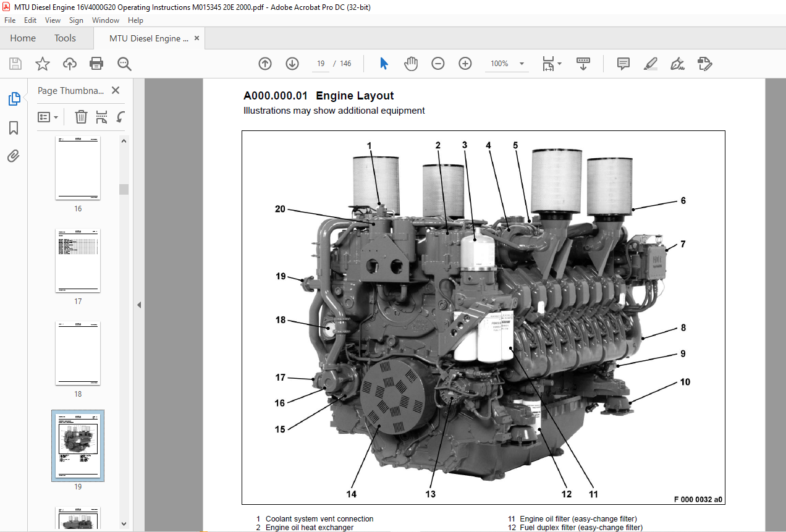
Task: Select the page 16 thumbnail
Action: pyautogui.click(x=78, y=168)
